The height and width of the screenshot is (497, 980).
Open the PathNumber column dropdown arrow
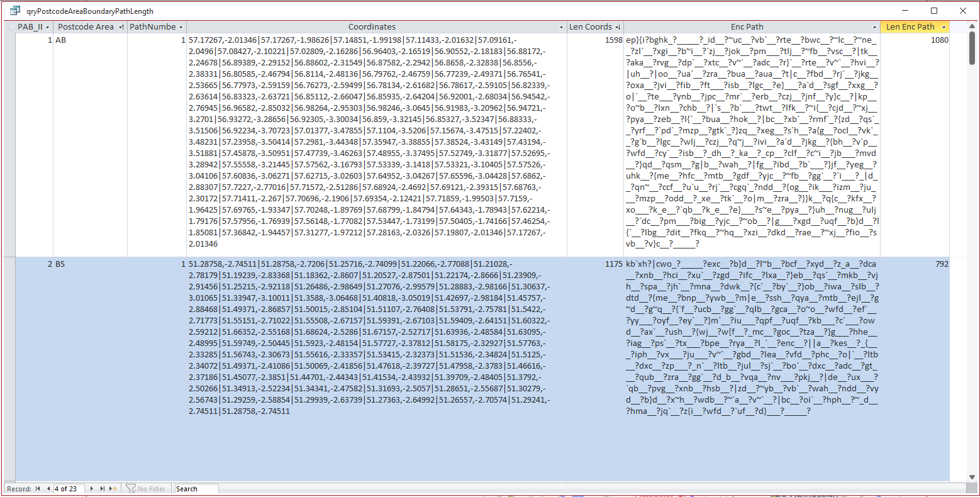(182, 27)
